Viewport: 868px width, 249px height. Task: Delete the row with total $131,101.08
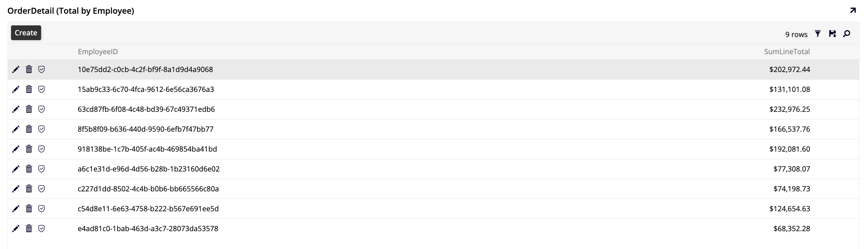coord(29,90)
